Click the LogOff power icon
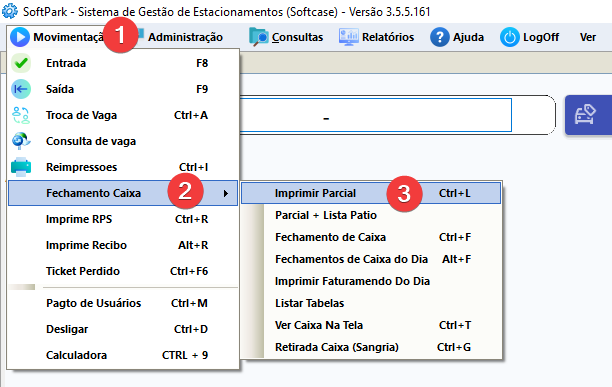The height and width of the screenshot is (387, 612). [x=509, y=37]
